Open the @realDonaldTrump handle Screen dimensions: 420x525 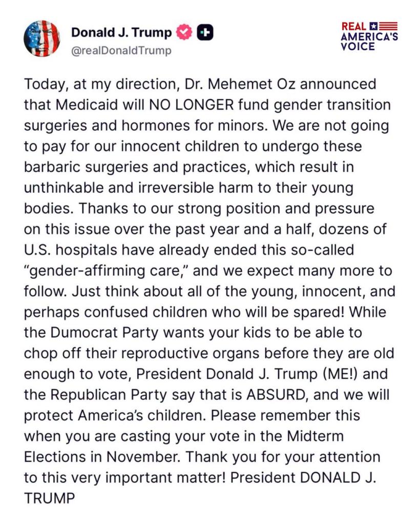121,51
